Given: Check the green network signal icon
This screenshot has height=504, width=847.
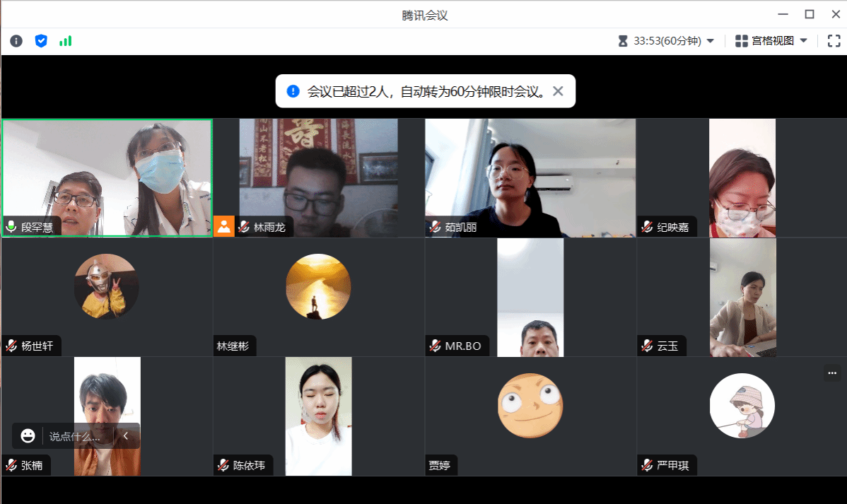Looking at the screenshot, I should (x=65, y=41).
